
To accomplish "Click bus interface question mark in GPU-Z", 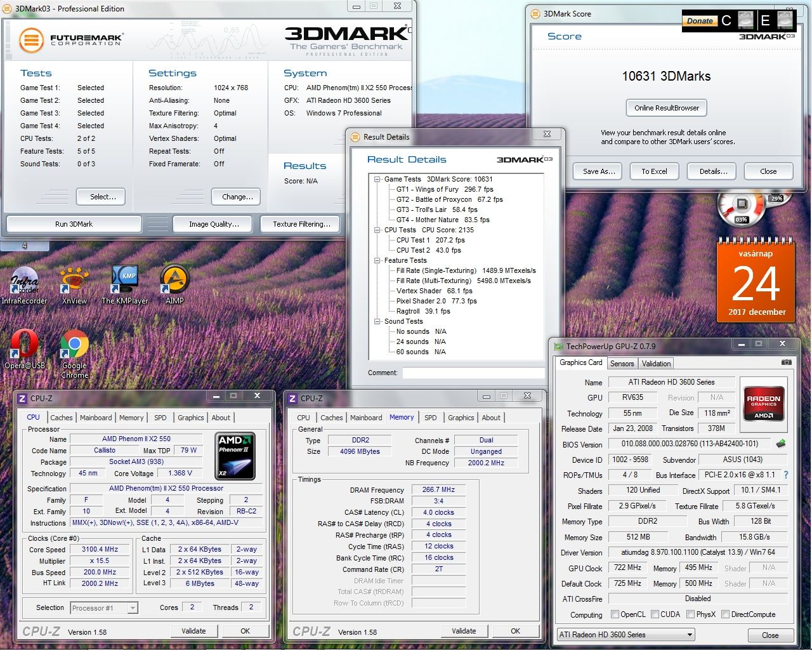I will click(x=786, y=475).
